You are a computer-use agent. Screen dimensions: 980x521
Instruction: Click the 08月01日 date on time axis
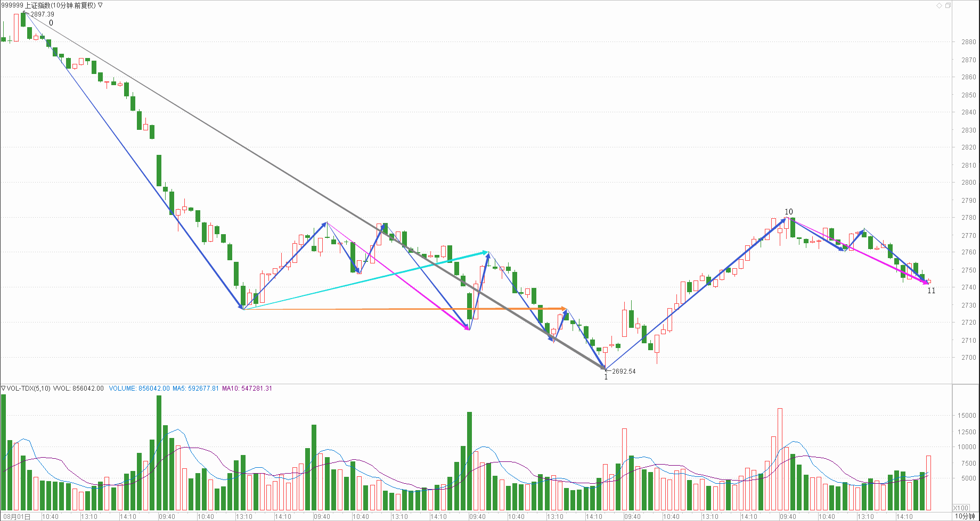pyautogui.click(x=17, y=517)
